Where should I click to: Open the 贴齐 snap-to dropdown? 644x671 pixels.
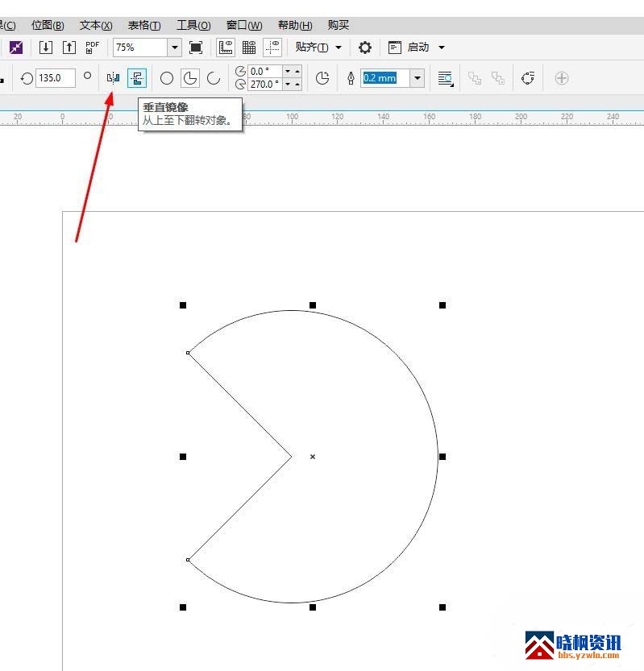318,48
